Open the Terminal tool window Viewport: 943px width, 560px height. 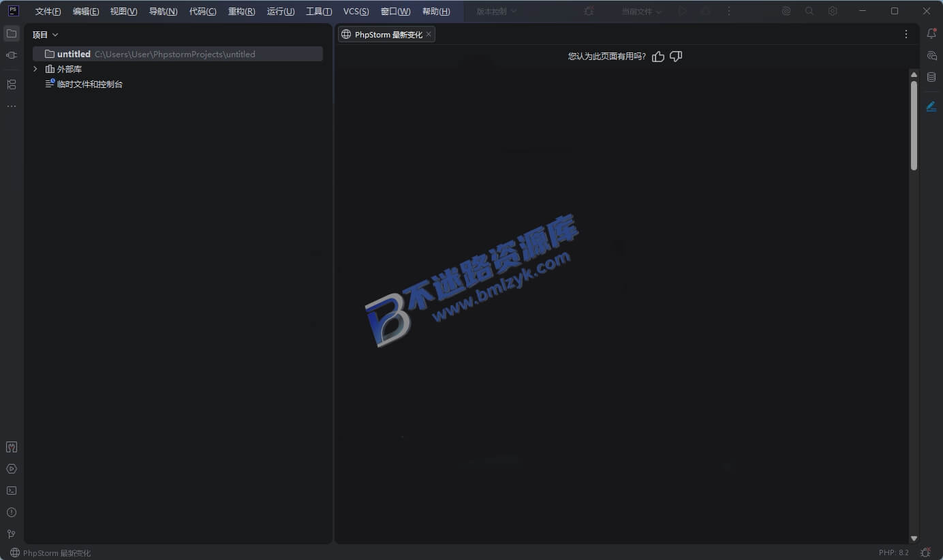tap(12, 491)
